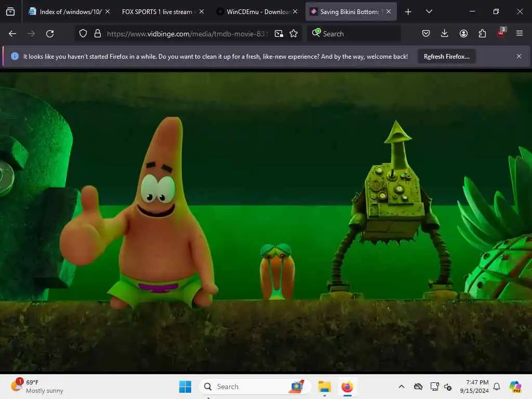Open uBlock Origin extension icon
The height and width of the screenshot is (399, 532).
point(501,33)
